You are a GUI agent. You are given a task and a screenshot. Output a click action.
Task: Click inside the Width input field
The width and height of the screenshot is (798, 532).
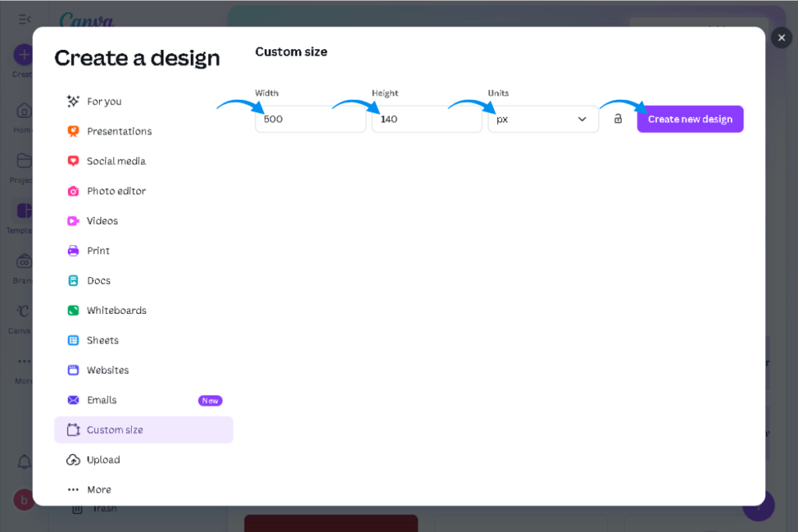coord(310,118)
